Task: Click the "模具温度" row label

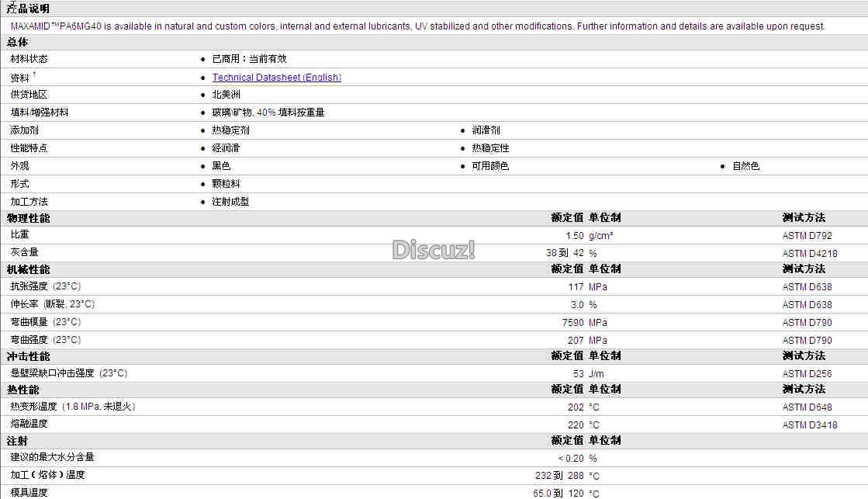Action: 29,492
